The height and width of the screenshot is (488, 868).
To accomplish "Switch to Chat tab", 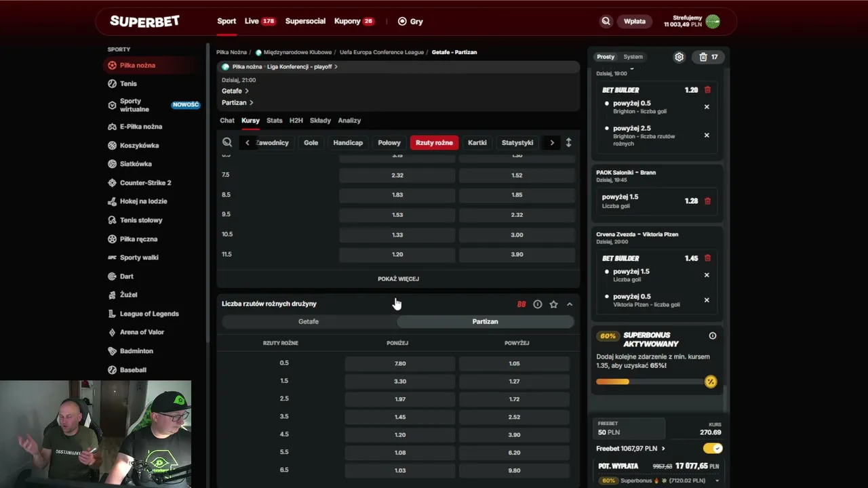I will [x=227, y=121].
